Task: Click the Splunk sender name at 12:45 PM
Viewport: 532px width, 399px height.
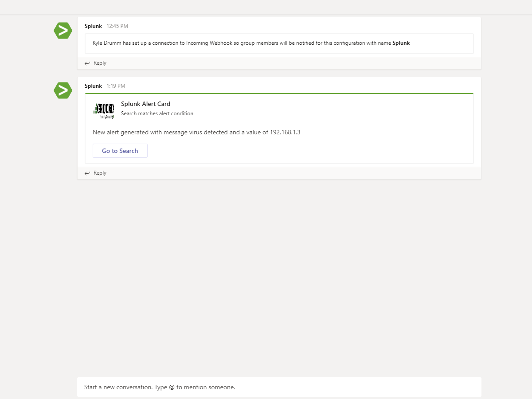Action: pos(93,26)
